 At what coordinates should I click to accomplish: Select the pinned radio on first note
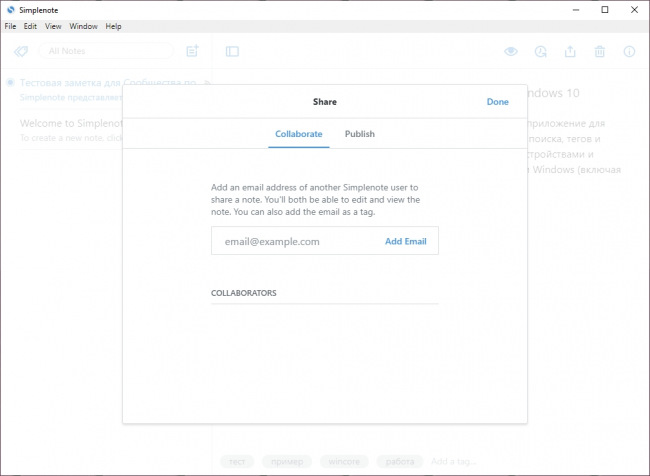pyautogui.click(x=10, y=82)
